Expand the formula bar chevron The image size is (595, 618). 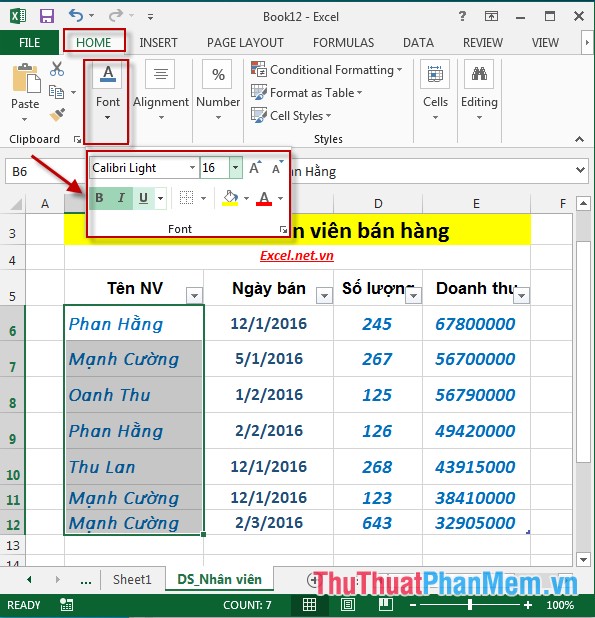tap(580, 170)
